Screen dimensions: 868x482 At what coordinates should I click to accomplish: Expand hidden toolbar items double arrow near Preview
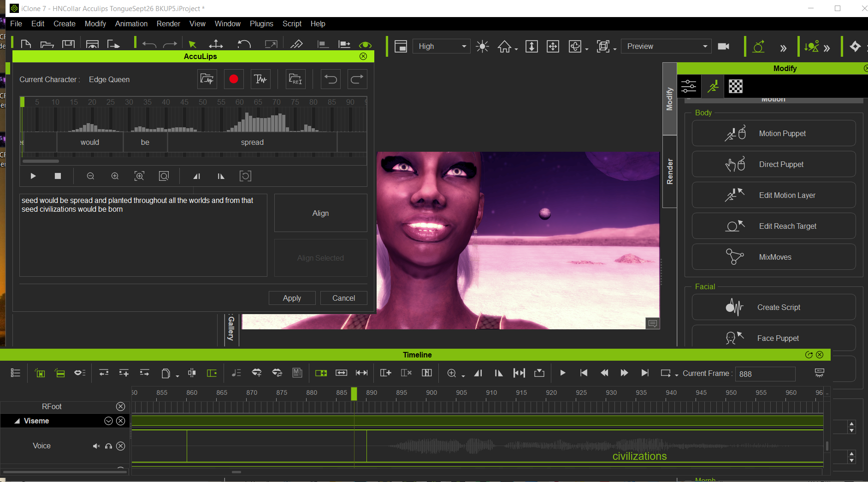(783, 48)
